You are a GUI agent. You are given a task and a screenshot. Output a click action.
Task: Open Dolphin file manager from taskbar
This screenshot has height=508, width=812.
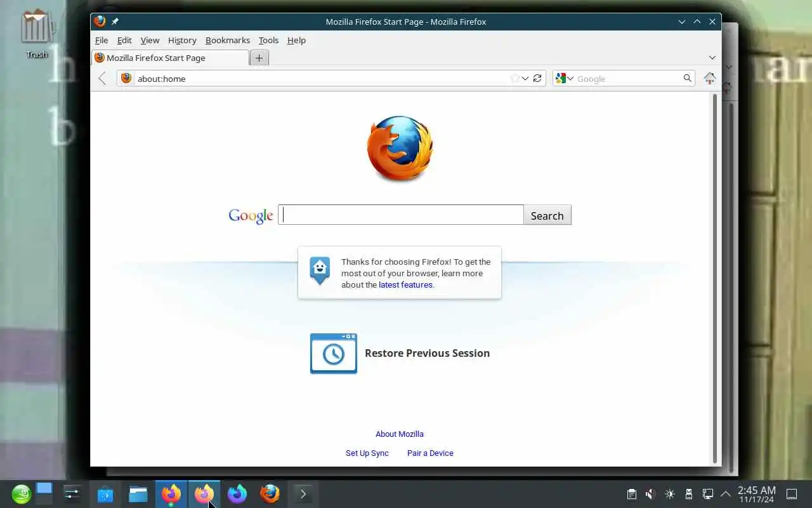click(138, 493)
